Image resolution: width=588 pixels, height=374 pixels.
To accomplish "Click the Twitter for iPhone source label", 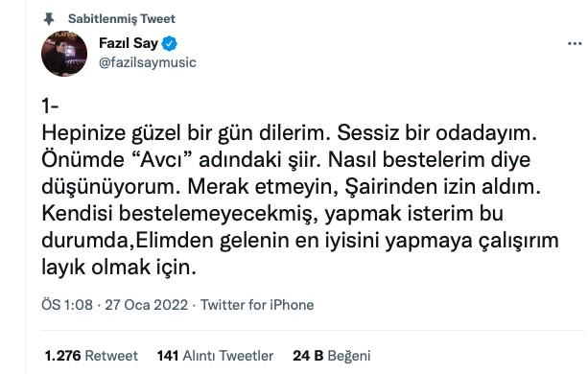I will 257,305.
